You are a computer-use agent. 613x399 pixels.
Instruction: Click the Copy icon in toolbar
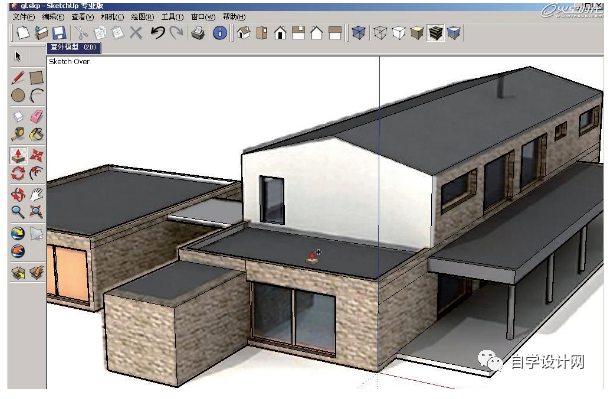coord(100,33)
